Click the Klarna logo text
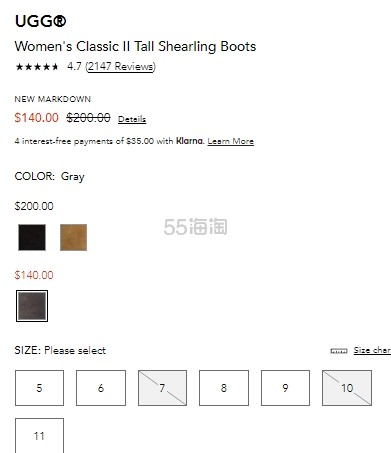Image resolution: width=391 pixels, height=453 pixels. click(x=190, y=141)
